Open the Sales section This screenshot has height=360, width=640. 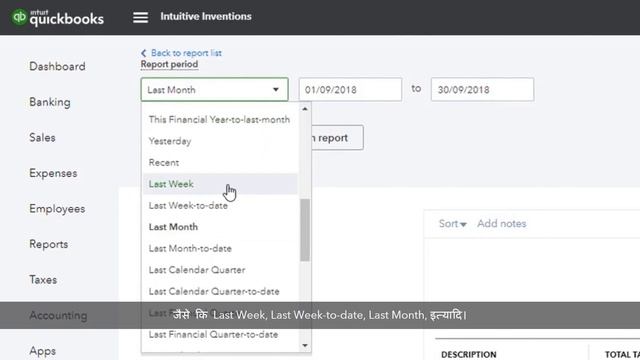click(x=42, y=138)
